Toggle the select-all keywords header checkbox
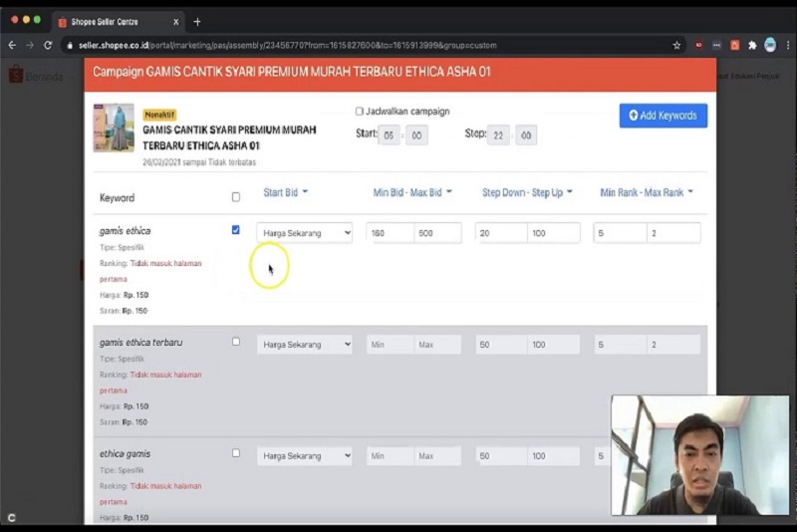797x532 pixels. [236, 197]
